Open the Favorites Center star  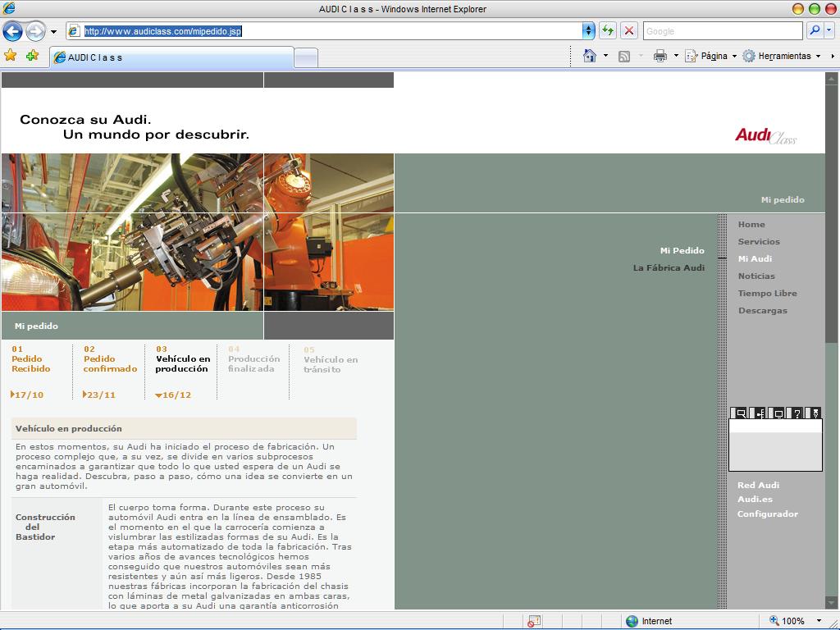pyautogui.click(x=10, y=55)
